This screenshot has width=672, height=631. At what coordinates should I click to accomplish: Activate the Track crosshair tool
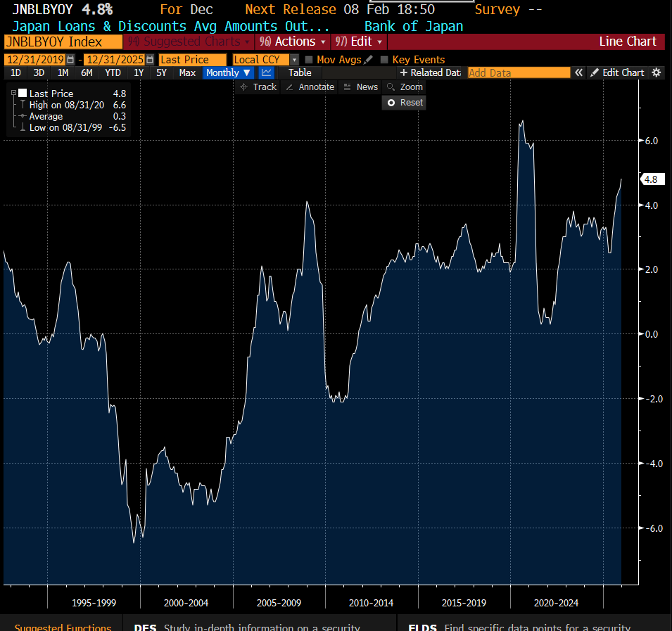coord(258,87)
